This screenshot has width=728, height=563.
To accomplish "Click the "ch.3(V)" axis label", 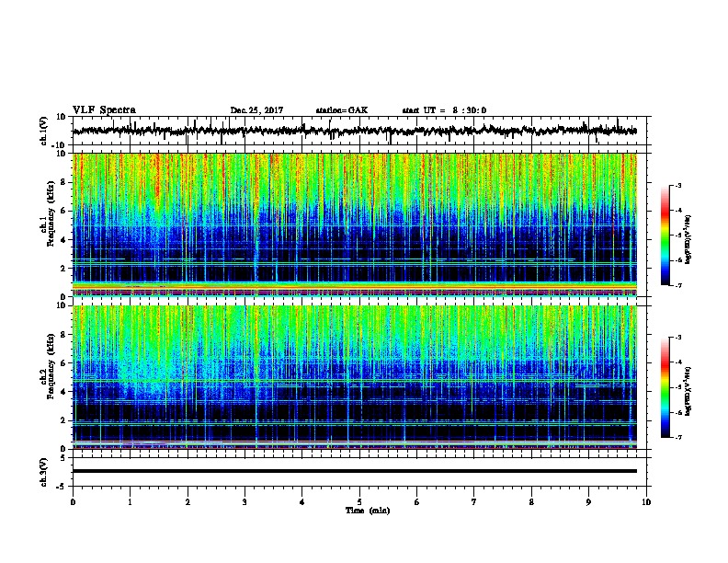I will coord(44,472).
